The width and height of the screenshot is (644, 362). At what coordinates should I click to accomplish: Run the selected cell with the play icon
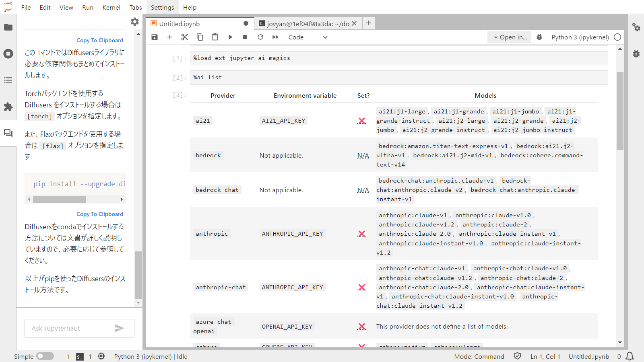coord(230,37)
